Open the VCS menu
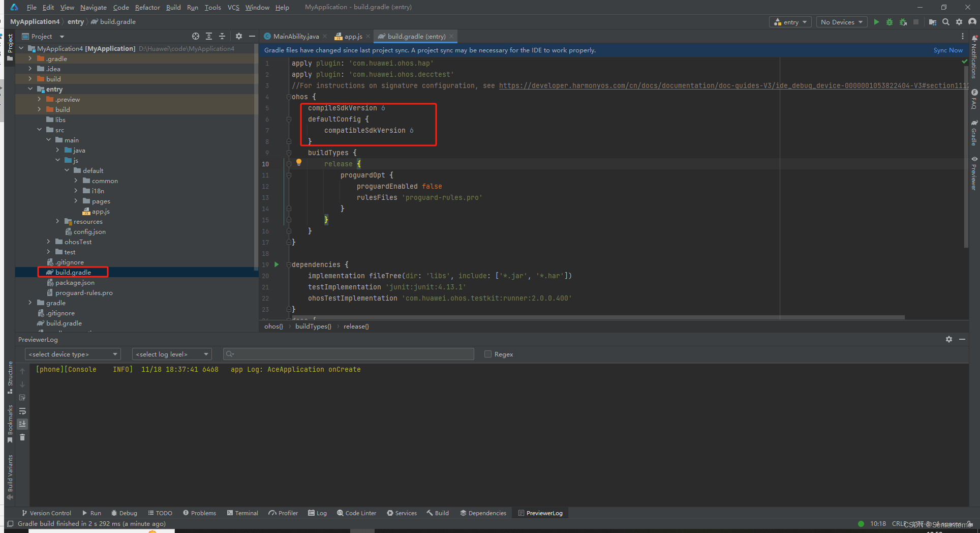Screen dimensions: 980x533 (x=233, y=7)
